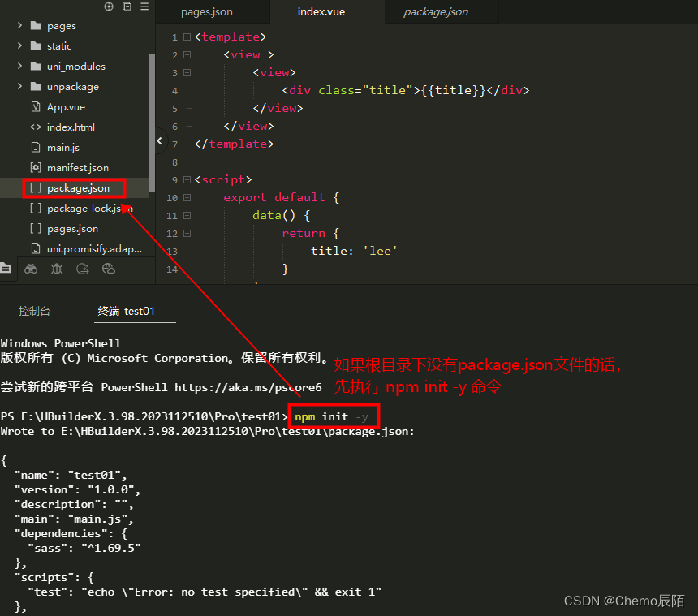The height and width of the screenshot is (616, 698).
Task: Collapse the script block at line 9
Action: pyautogui.click(x=186, y=179)
